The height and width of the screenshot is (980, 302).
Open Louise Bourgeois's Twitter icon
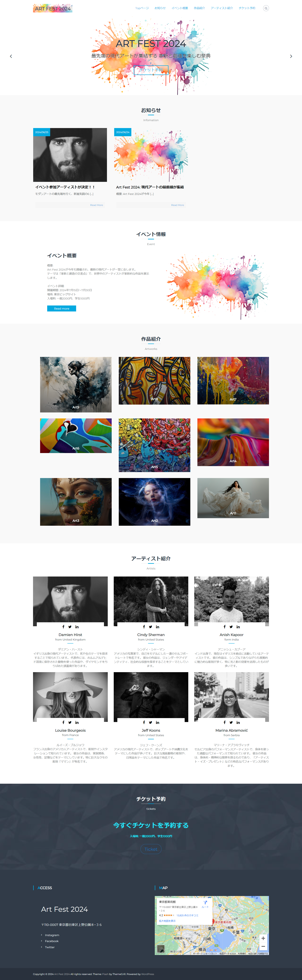point(70,722)
